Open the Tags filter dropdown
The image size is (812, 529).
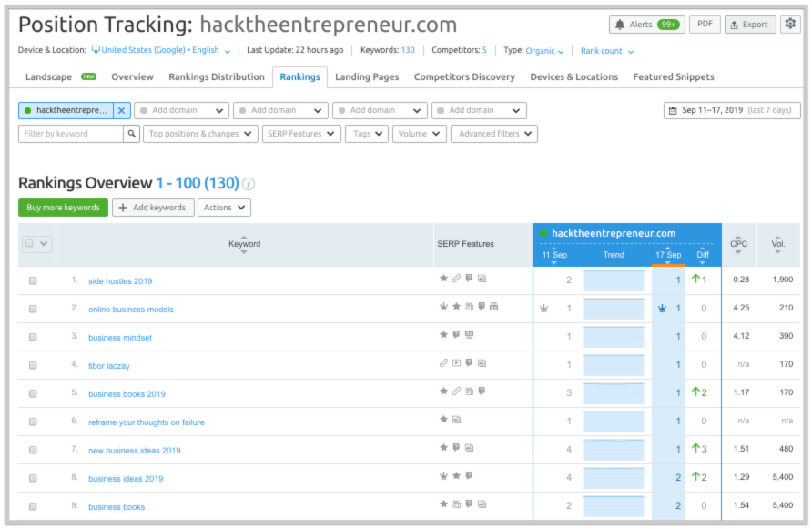coord(367,134)
